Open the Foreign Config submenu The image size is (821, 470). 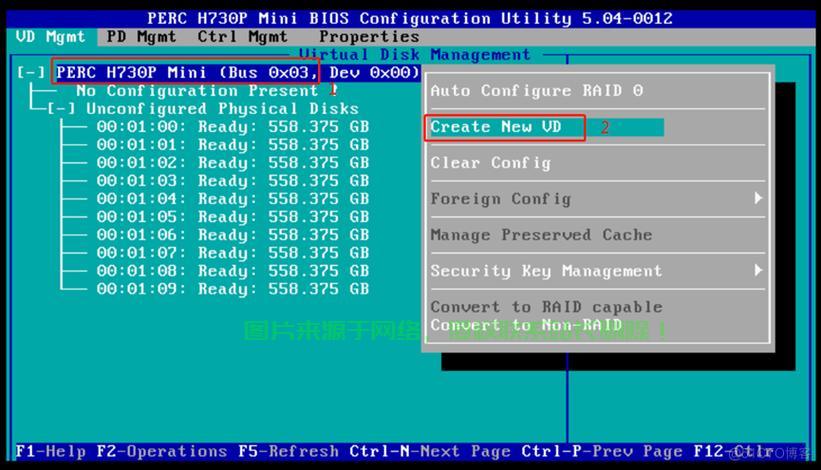501,199
